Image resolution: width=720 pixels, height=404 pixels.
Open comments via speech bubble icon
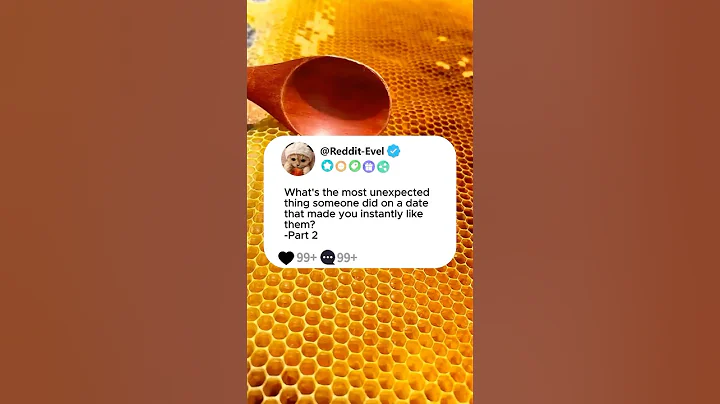327,258
